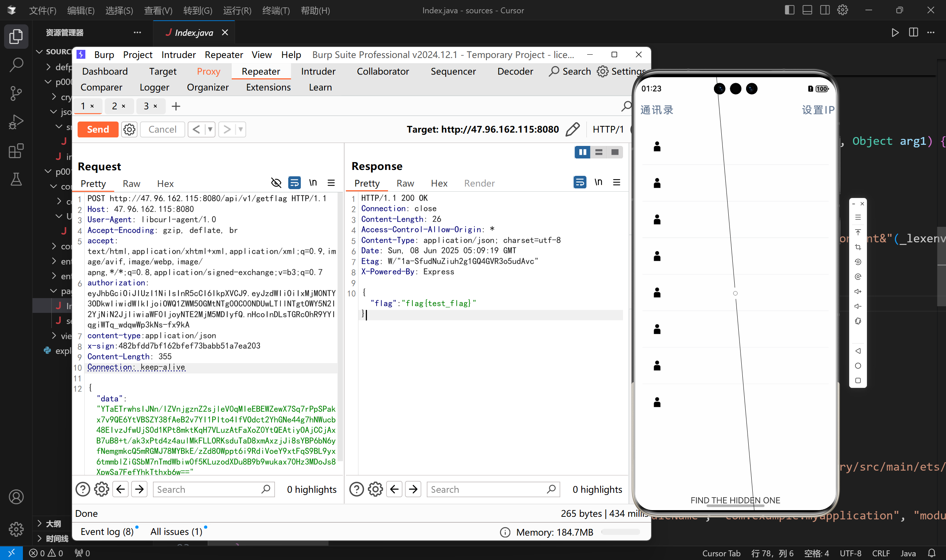Tap 设置IP on phone screen

(817, 110)
